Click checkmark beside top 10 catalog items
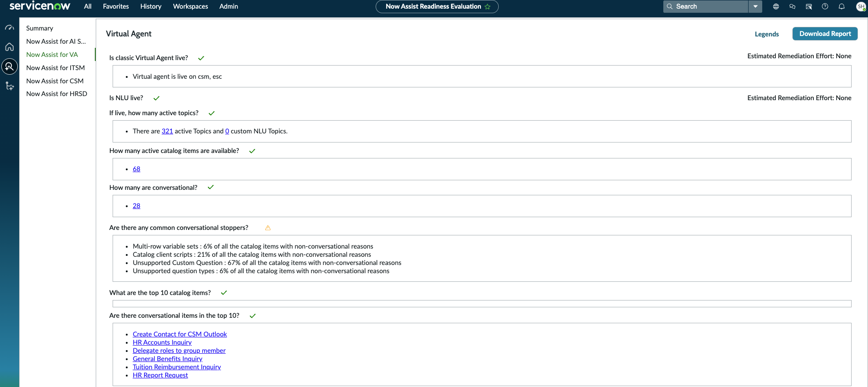Viewport: 868px width, 387px height. click(224, 293)
